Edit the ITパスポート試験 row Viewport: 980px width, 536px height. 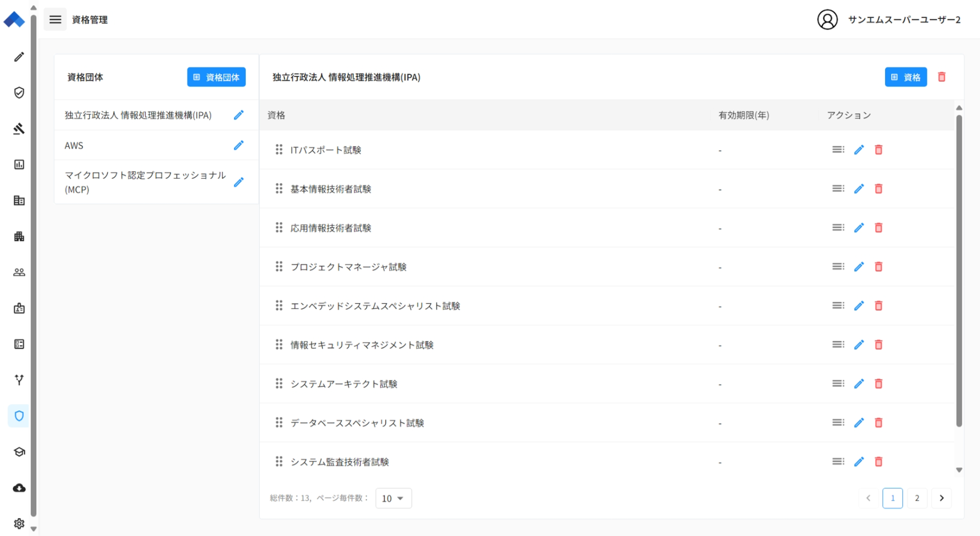coord(859,150)
